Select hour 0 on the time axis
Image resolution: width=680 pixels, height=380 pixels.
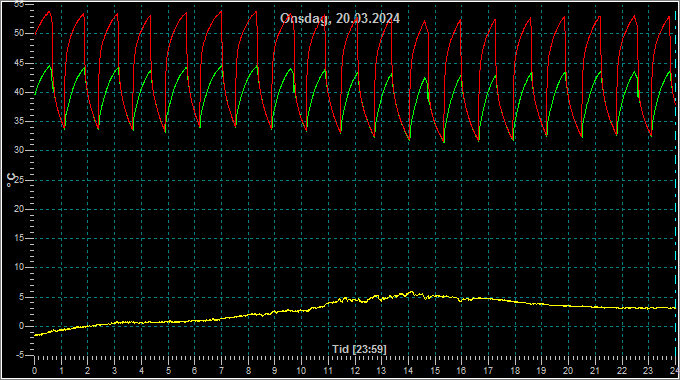click(35, 371)
